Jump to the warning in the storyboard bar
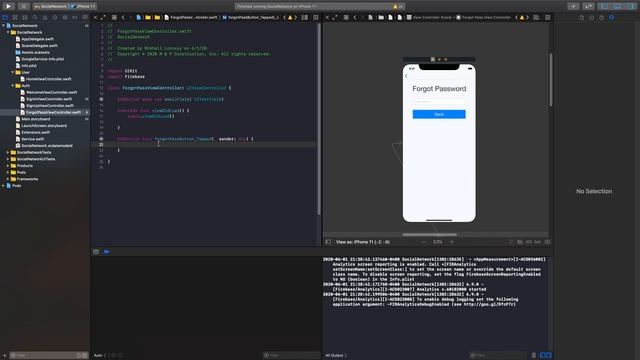640x360 pixels. coord(522,18)
